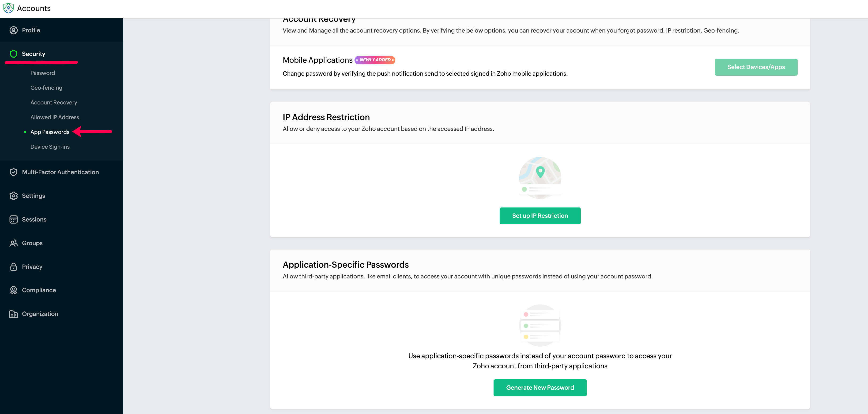The image size is (868, 414).
Task: Open the Compliance badge icon
Action: [13, 290]
